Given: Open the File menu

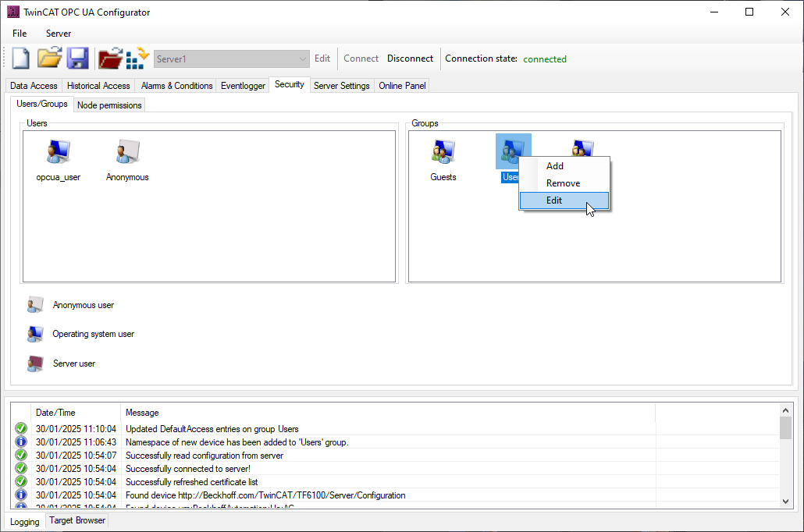Looking at the screenshot, I should click(20, 34).
